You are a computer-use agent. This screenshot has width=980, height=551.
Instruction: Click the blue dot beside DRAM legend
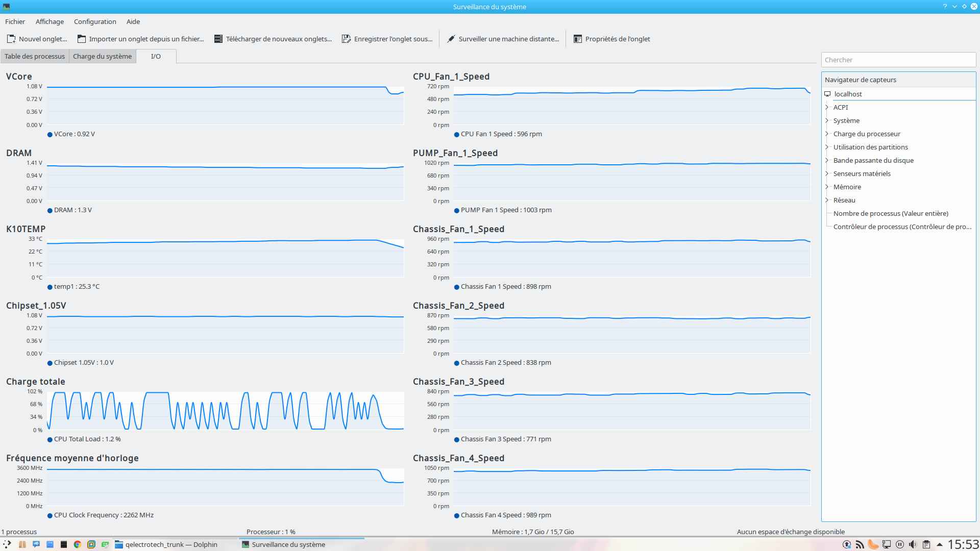[x=50, y=211]
